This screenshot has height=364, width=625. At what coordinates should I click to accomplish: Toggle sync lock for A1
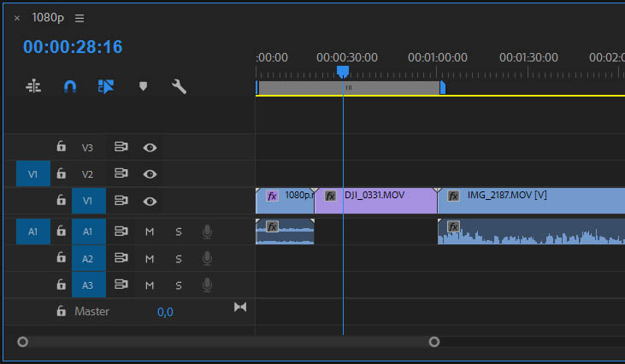(x=121, y=231)
